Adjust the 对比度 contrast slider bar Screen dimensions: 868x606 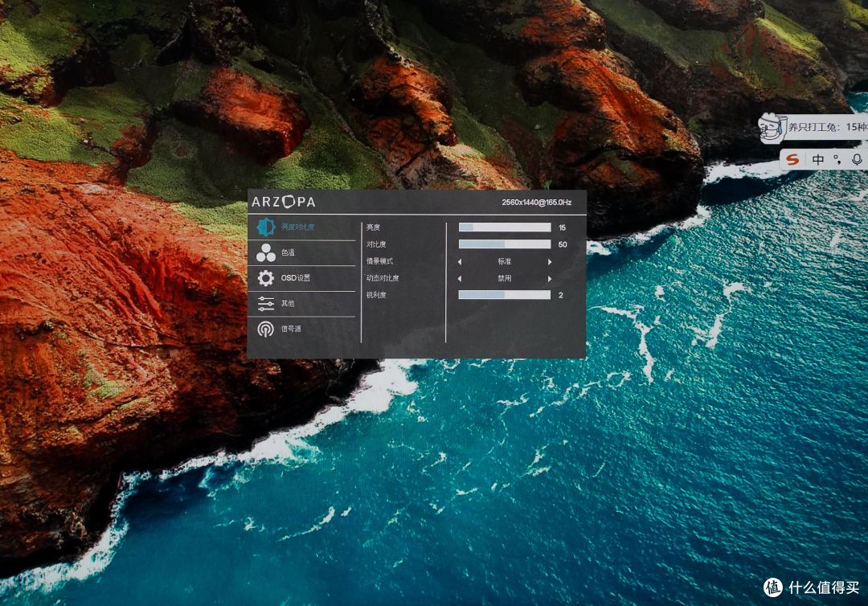504,244
